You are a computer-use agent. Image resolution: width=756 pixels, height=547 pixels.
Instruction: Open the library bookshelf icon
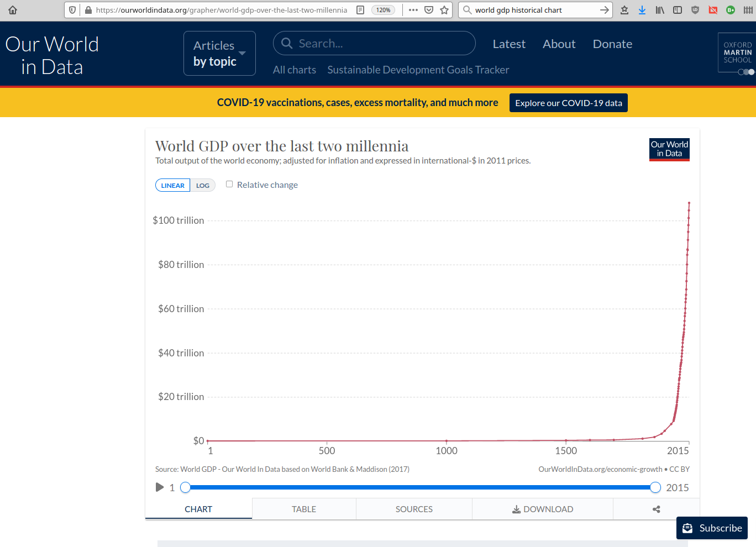point(660,10)
